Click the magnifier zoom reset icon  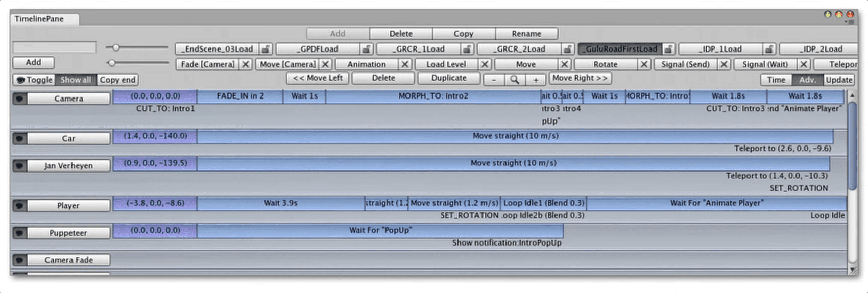tap(515, 80)
